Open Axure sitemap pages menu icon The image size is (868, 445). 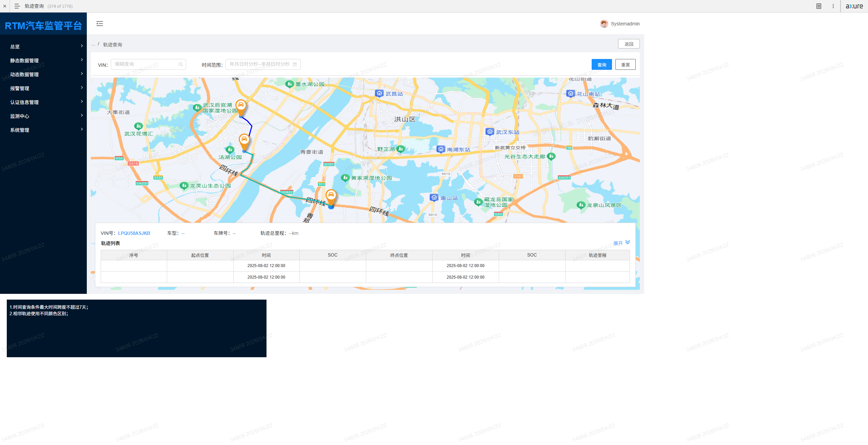17,6
